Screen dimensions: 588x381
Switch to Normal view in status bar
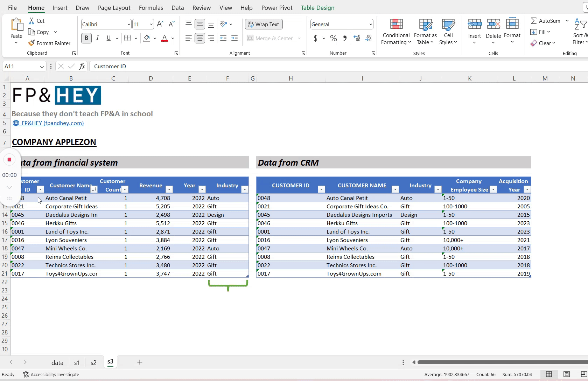[549, 374]
